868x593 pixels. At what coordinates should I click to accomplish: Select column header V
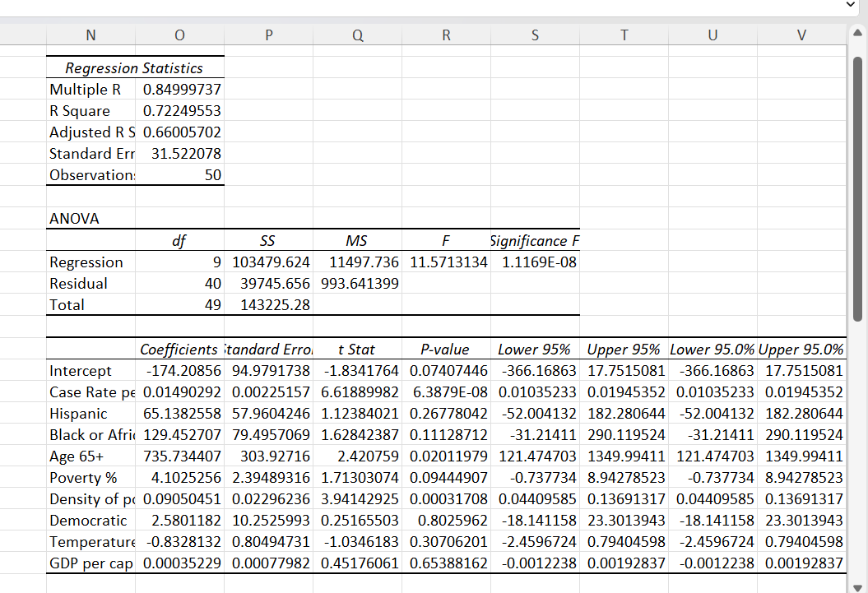coord(801,35)
